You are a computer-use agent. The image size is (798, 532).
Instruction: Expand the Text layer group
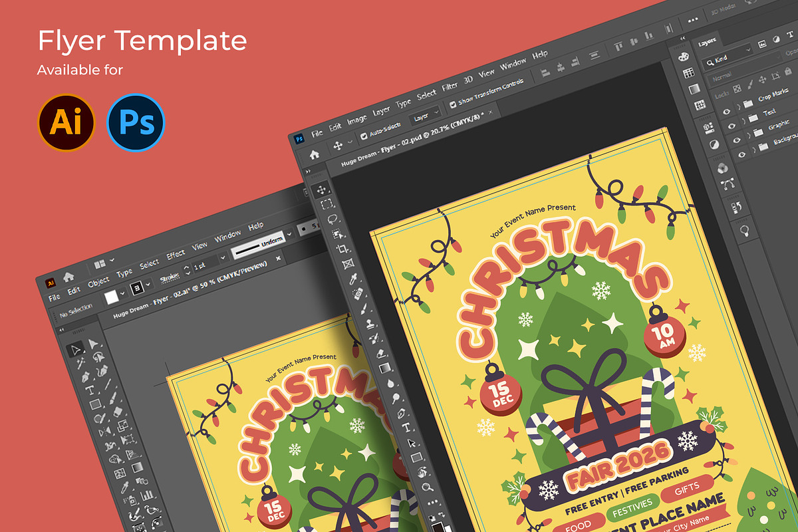(x=743, y=122)
